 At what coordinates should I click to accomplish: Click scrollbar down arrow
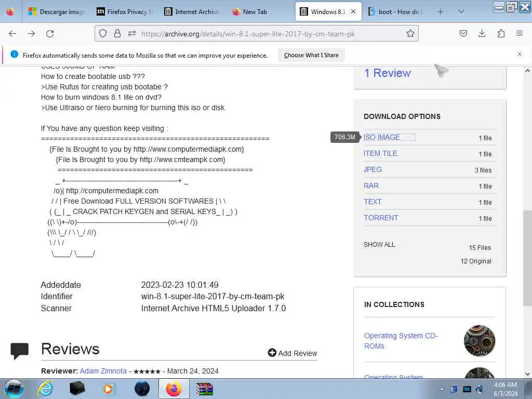point(527,374)
